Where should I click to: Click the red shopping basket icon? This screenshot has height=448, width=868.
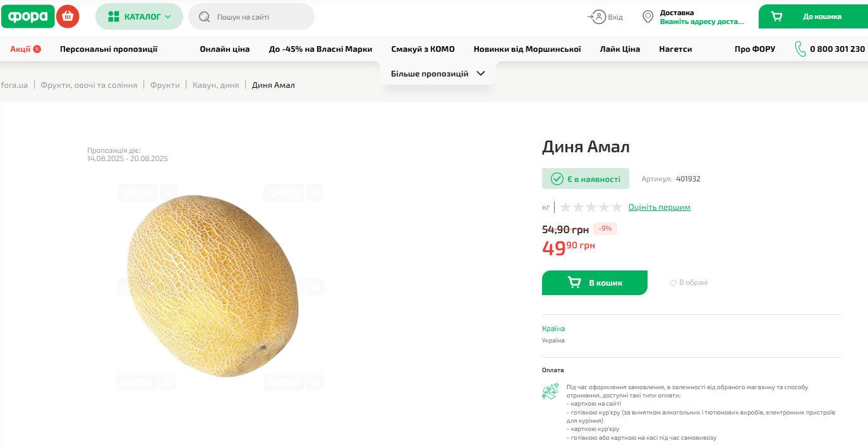coord(68,16)
